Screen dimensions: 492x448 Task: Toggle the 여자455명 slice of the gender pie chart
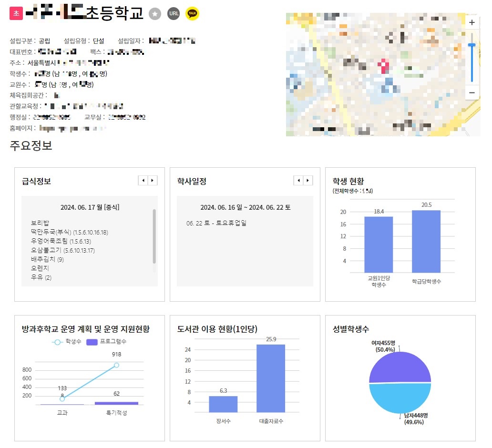[400, 368]
